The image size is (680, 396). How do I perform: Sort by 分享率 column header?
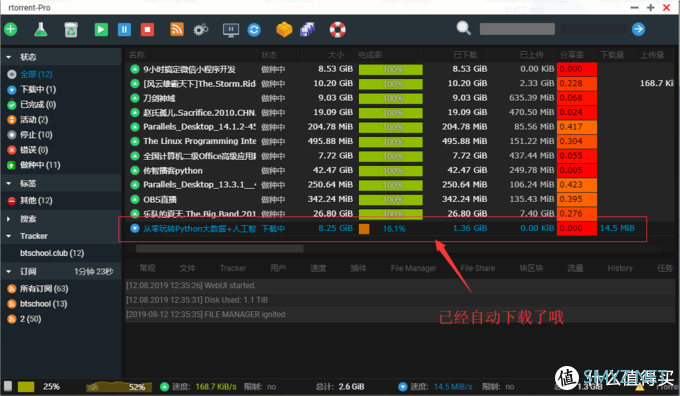click(572, 55)
